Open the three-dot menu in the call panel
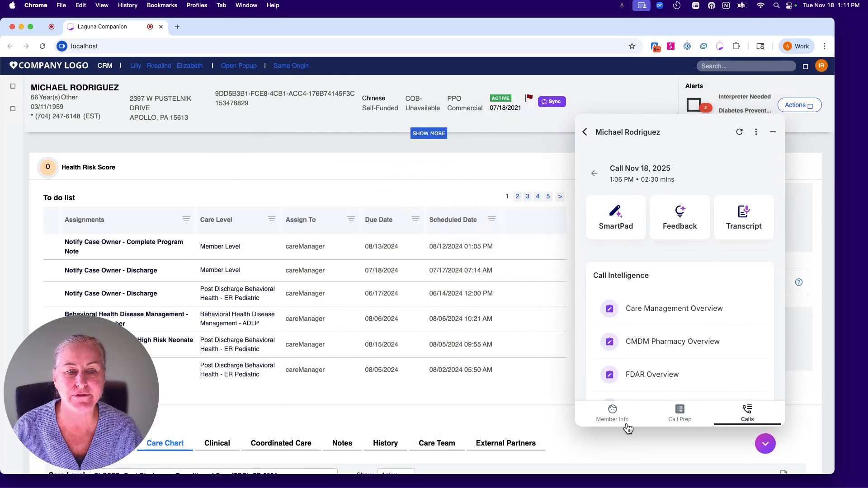The width and height of the screenshot is (868, 488). click(756, 131)
